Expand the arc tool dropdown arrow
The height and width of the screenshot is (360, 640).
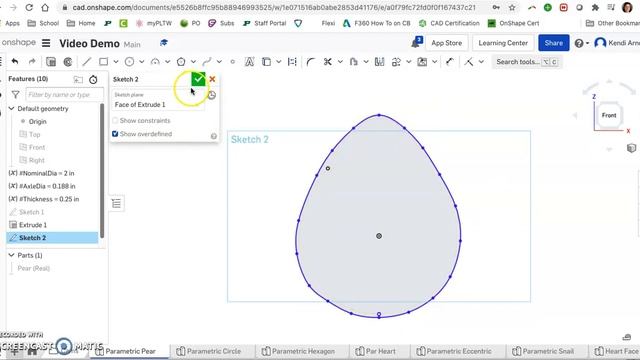(167, 62)
